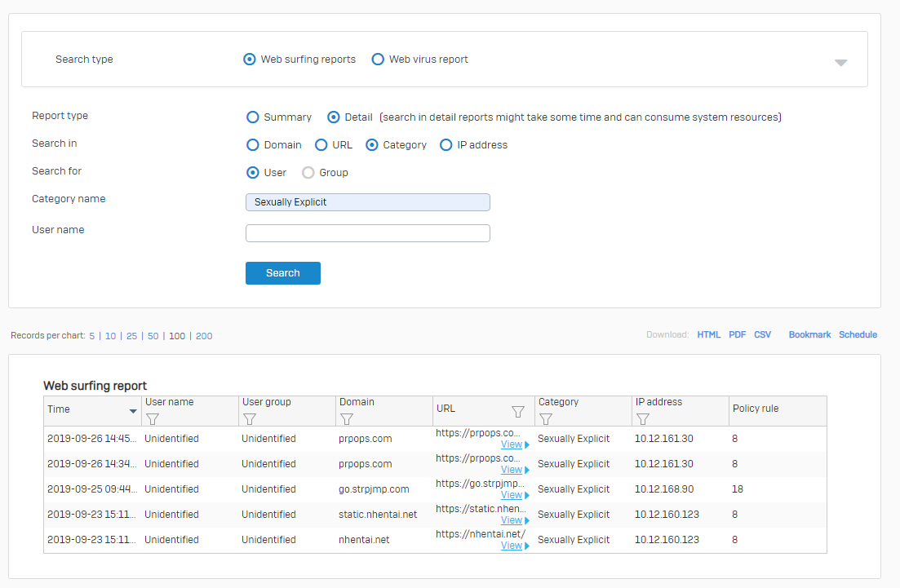This screenshot has width=900, height=588.
Task: Select IP address under Search in
Action: (446, 145)
